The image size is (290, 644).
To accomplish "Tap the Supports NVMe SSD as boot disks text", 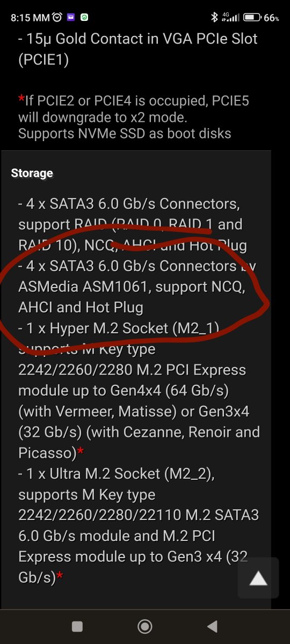I will 125,133.
